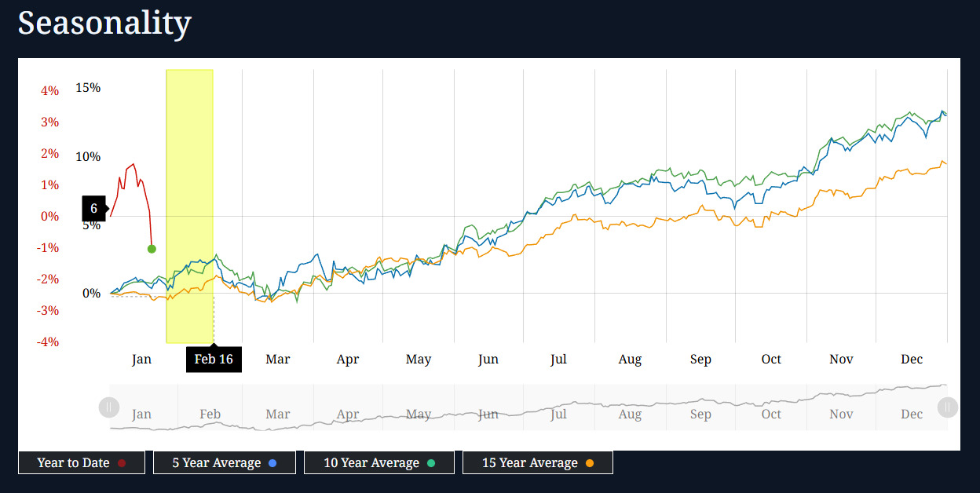Viewport: 980px width, 493px height.
Task: Click the green endpoint dot on the red line
Action: coord(152,249)
